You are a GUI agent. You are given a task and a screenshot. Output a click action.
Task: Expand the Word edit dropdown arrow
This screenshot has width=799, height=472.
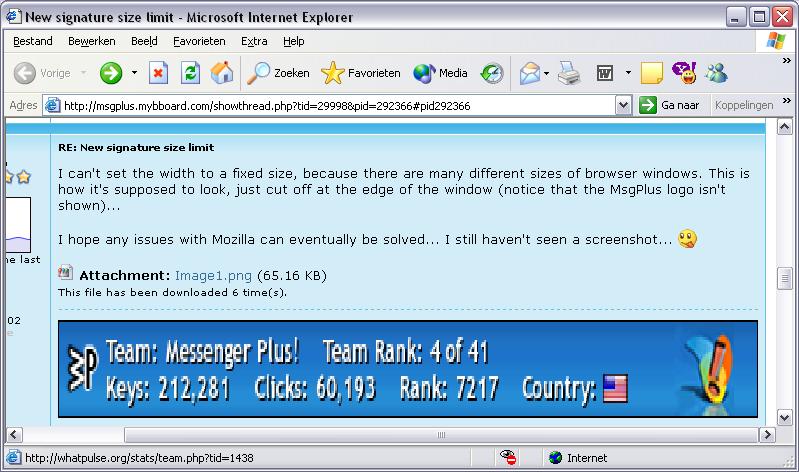pos(628,73)
